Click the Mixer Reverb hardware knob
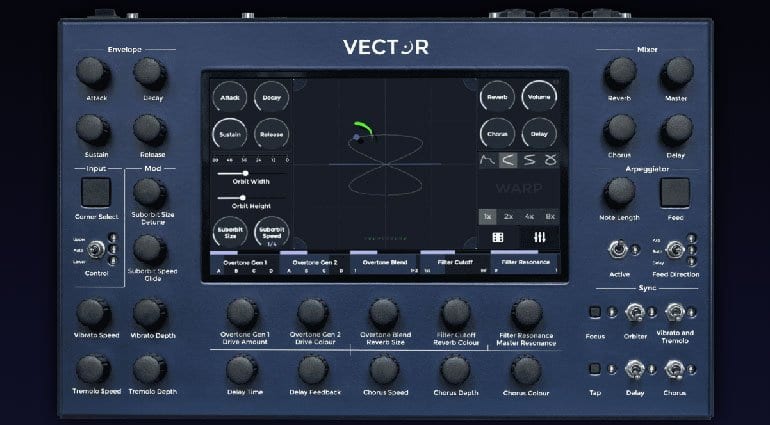The width and height of the screenshot is (770, 425). tap(620, 73)
